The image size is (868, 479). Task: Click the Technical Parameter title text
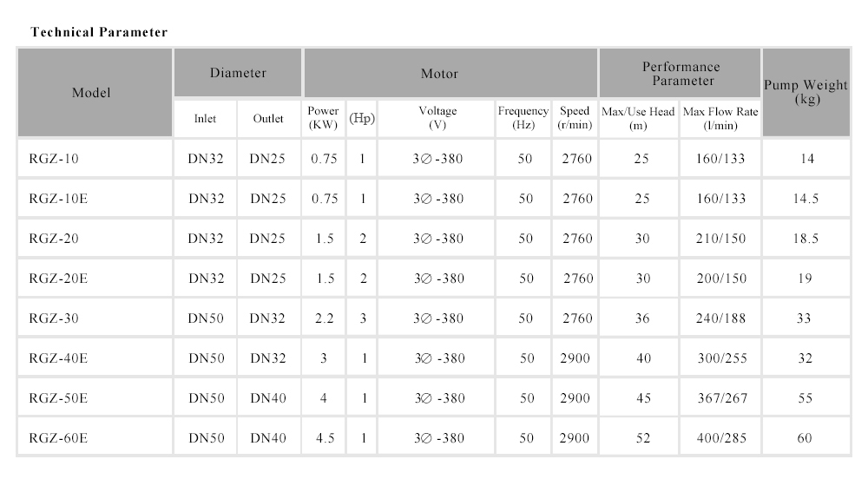point(99,32)
